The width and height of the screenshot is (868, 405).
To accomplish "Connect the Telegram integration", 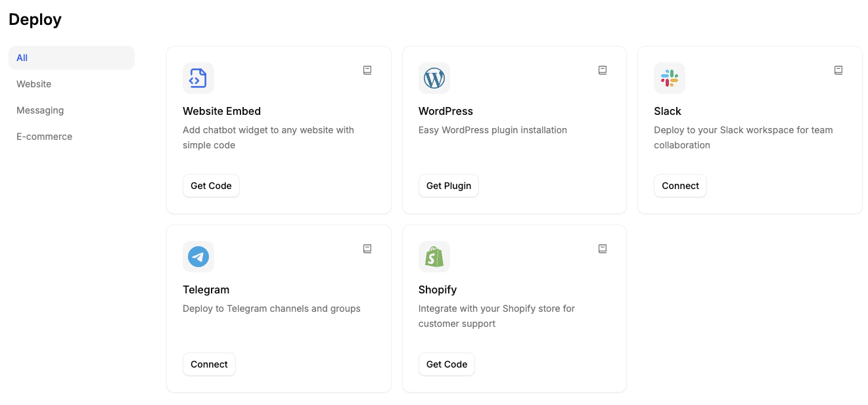I will [x=209, y=364].
